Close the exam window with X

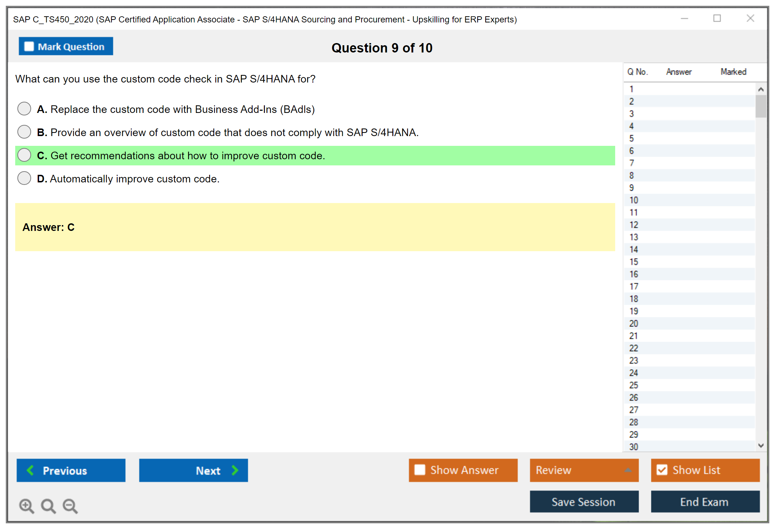click(750, 18)
